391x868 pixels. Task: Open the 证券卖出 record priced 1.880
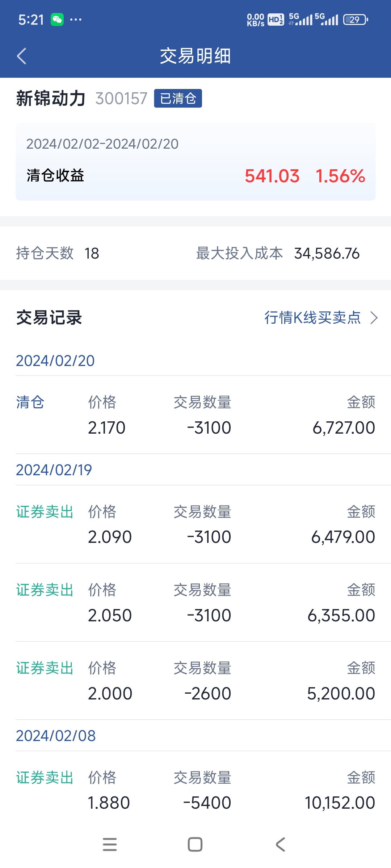tap(195, 790)
